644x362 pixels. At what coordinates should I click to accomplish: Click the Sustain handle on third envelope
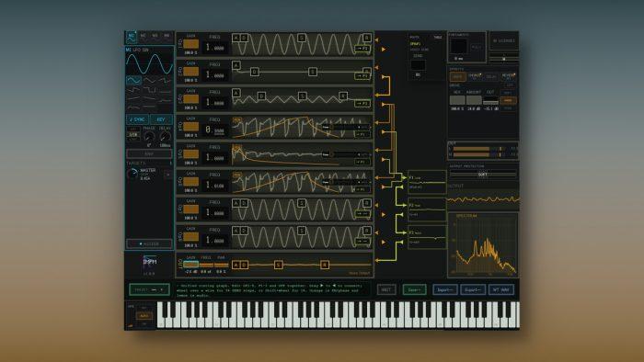(x=303, y=96)
